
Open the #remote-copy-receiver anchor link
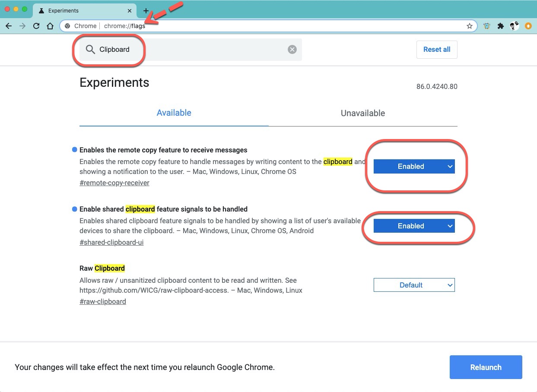[114, 183]
